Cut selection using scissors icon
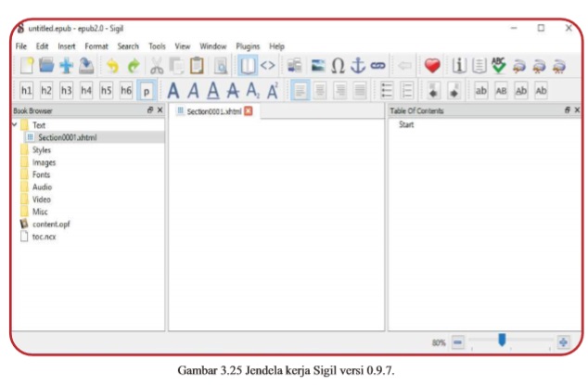 pyautogui.click(x=157, y=67)
